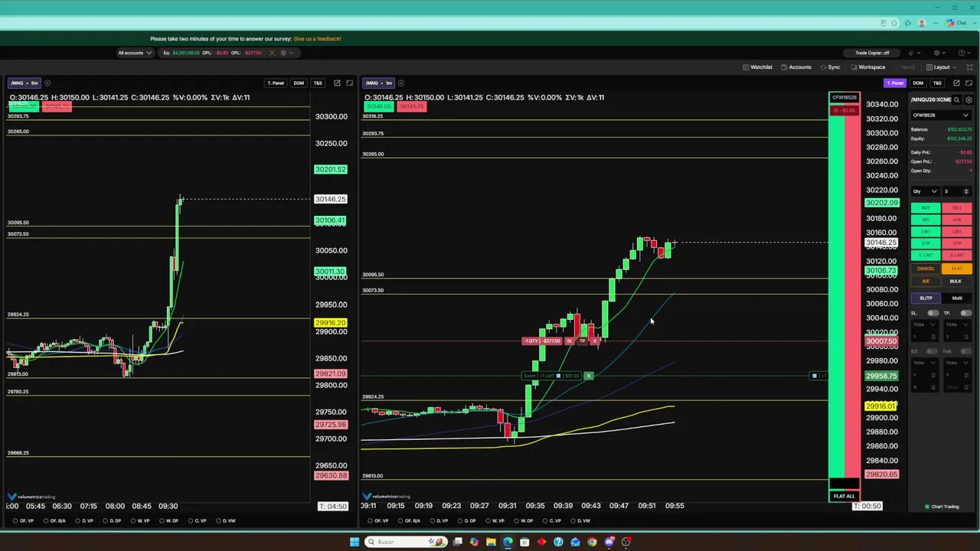Switch to the Multi tab
Image resolution: width=980 pixels, height=551 pixels.
(x=957, y=298)
